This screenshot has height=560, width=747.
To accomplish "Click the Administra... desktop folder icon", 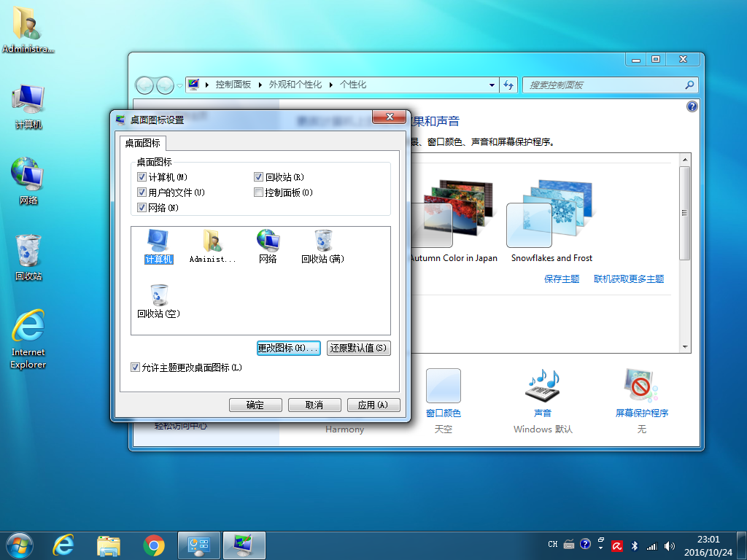I will click(28, 29).
